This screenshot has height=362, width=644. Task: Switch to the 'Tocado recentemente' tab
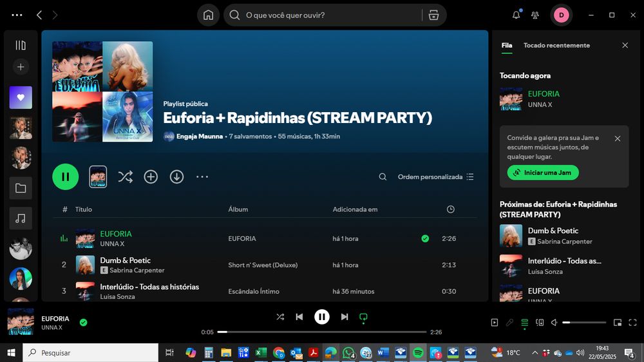556,46
